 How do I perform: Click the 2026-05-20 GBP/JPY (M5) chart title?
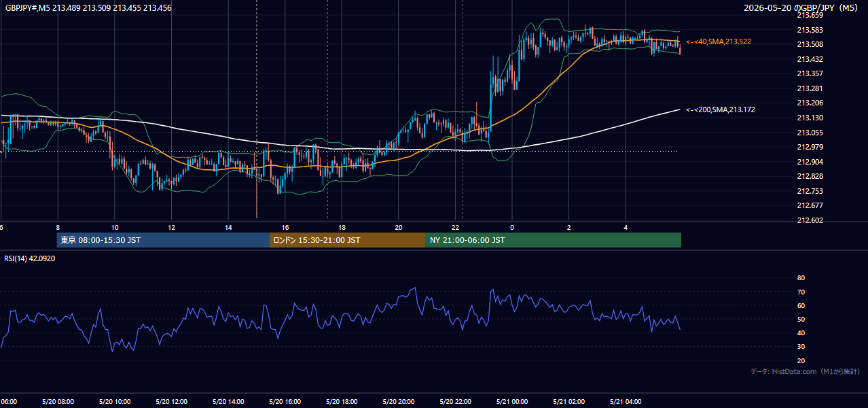point(802,8)
